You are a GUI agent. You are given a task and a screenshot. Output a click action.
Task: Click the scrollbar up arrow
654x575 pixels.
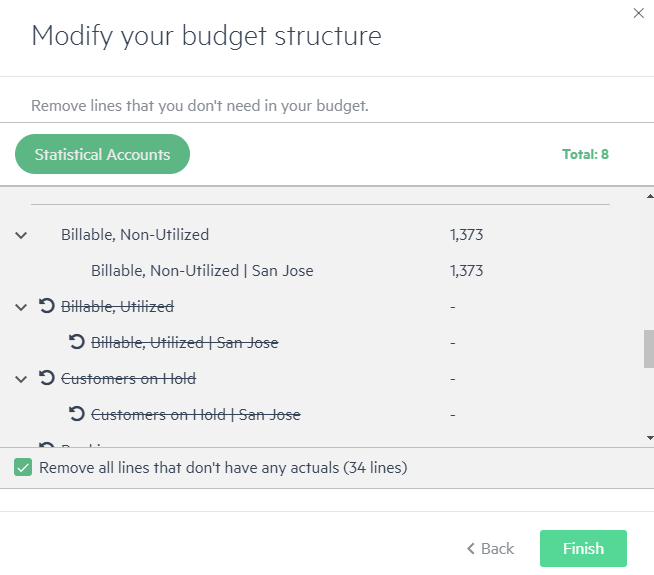[649, 196]
